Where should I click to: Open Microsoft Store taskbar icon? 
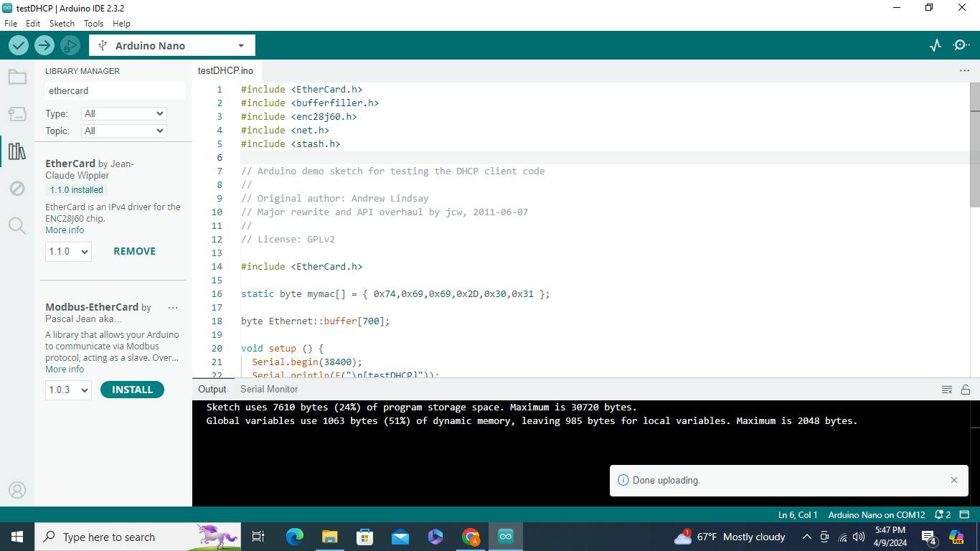coord(365,537)
